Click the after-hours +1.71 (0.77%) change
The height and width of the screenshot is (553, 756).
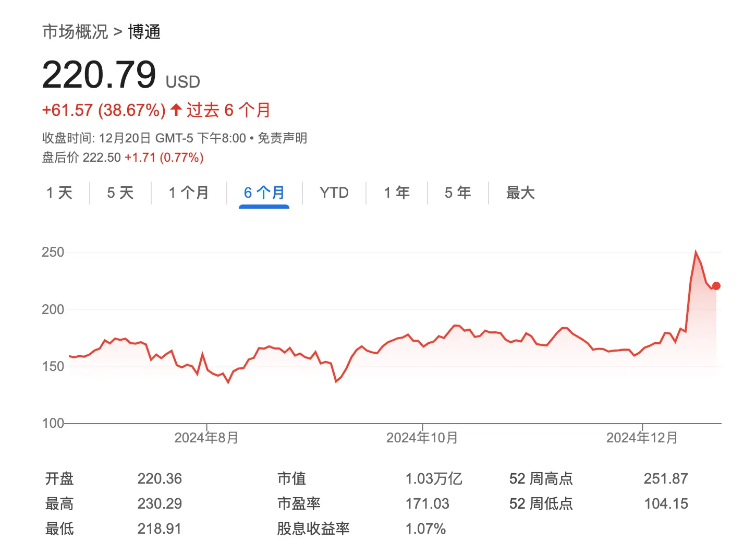(164, 158)
